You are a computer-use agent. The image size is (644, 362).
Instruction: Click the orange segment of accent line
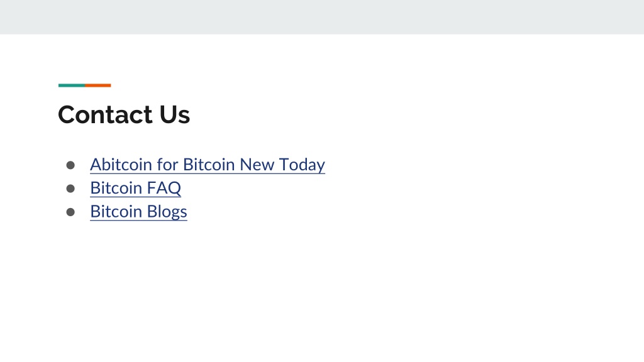tap(97, 85)
